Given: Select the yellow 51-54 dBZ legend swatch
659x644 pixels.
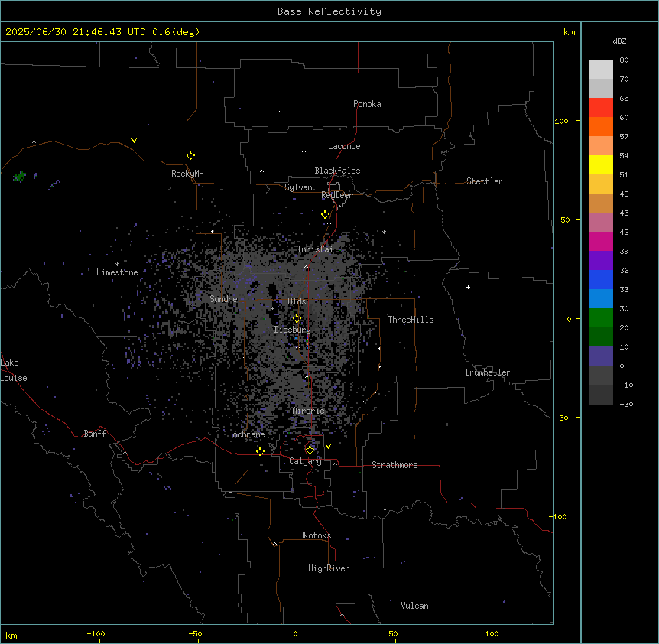Looking at the screenshot, I should (601, 164).
